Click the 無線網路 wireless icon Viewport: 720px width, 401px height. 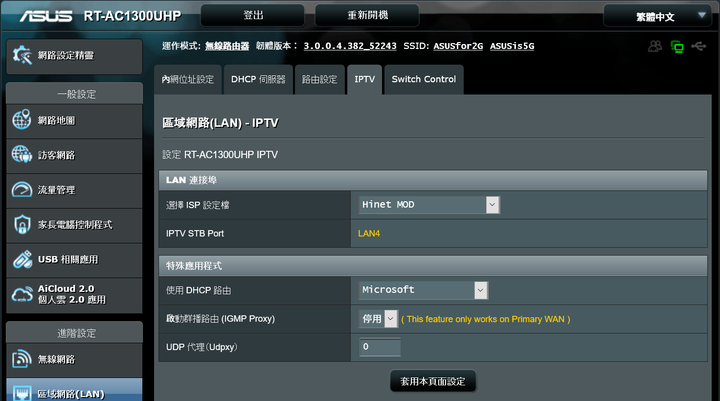[x=22, y=359]
